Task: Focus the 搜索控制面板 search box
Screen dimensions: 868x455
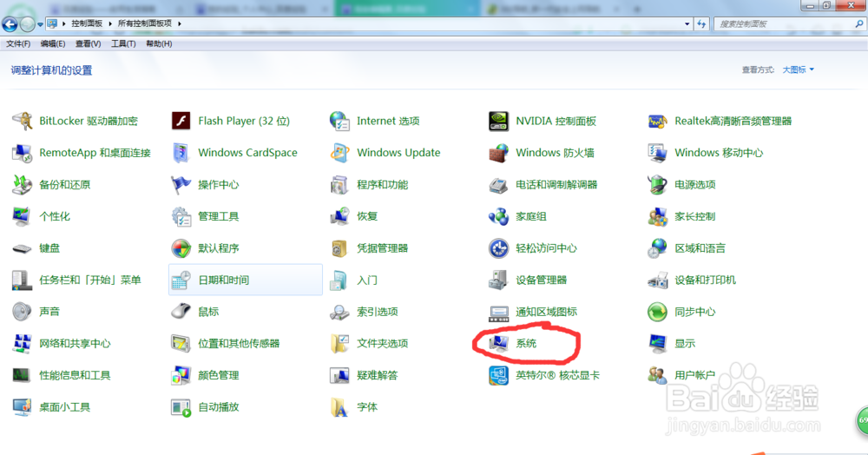Action: point(788,23)
